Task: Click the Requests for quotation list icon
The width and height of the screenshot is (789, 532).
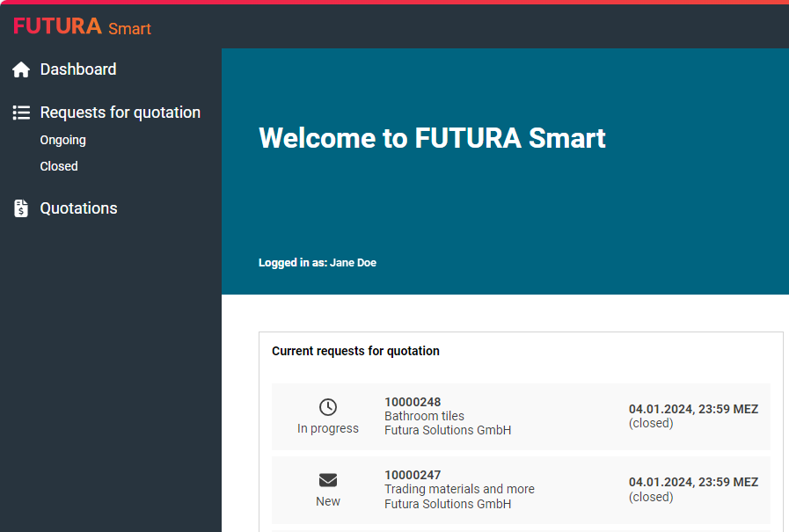Action: point(21,113)
